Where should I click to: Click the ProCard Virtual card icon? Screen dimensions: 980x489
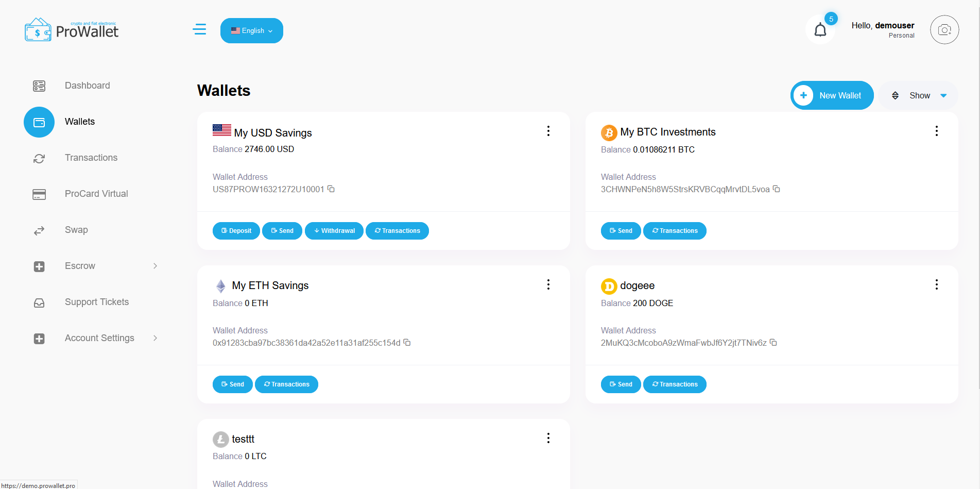click(x=39, y=194)
